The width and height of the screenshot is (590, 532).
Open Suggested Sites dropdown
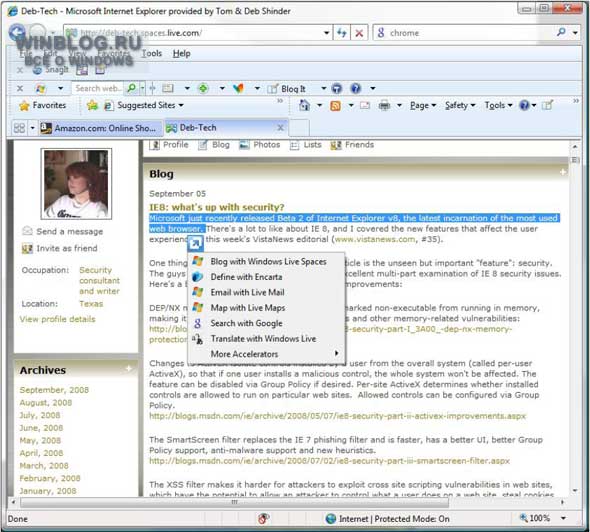point(145,105)
